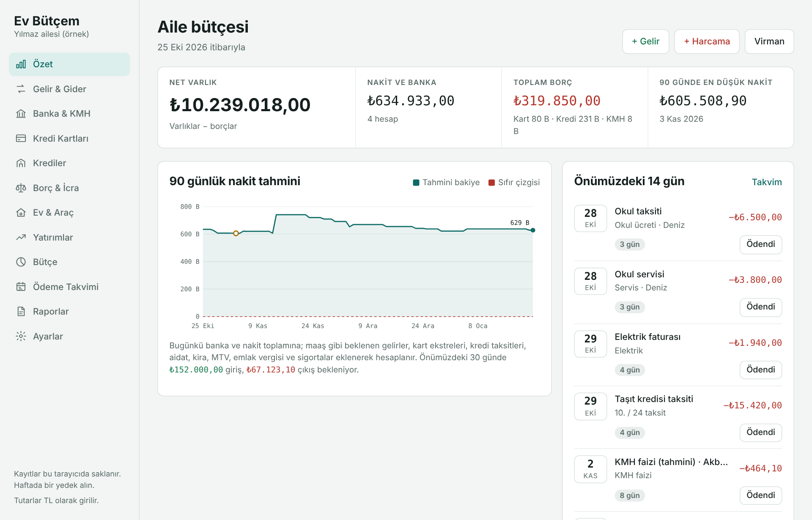This screenshot has height=520, width=812.
Task: Open the Raporlar document icon
Action: pos(21,312)
